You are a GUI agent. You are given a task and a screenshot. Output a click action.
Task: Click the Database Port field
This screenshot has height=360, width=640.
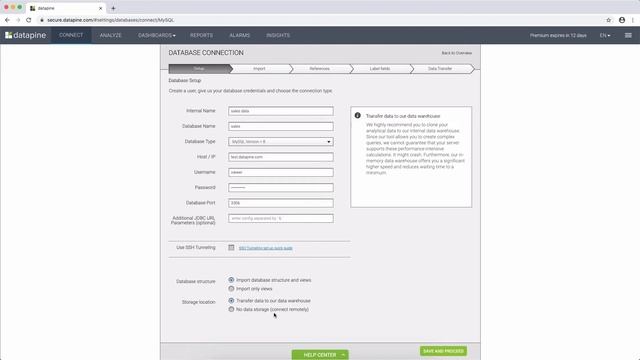pos(281,203)
